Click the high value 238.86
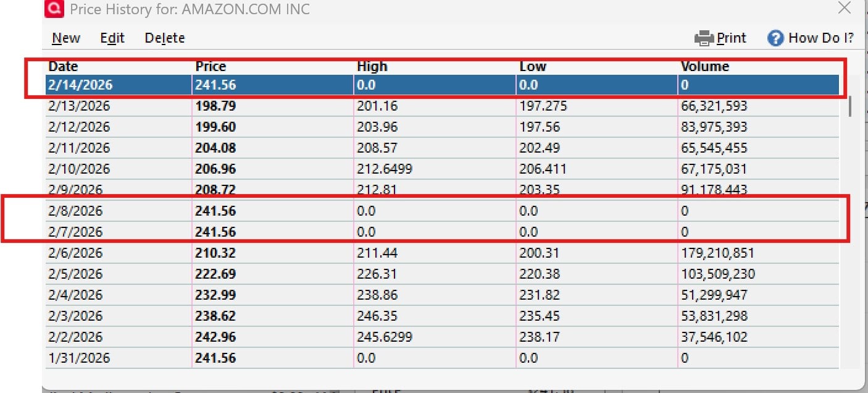Image resolution: width=868 pixels, height=393 pixels. (x=377, y=295)
